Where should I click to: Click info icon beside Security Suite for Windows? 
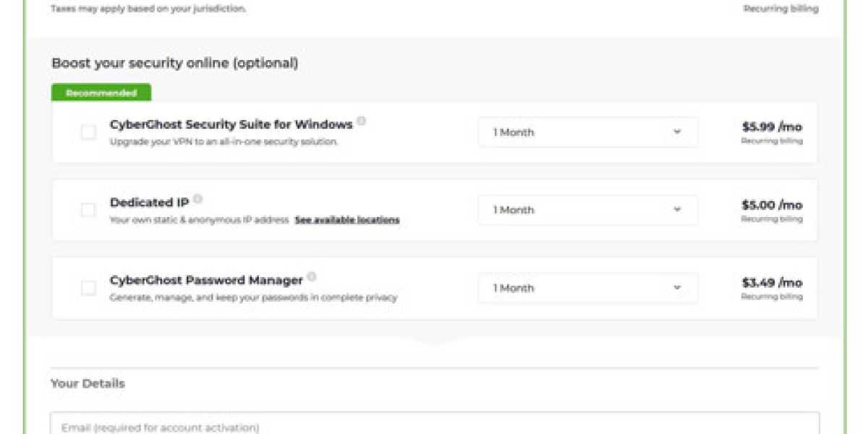361,122
